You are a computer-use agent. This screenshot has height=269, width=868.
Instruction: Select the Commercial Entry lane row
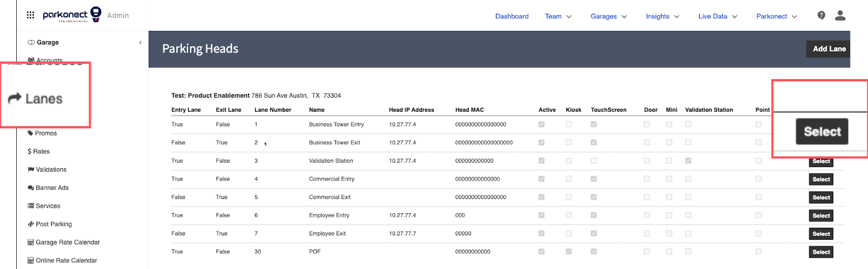(x=821, y=180)
